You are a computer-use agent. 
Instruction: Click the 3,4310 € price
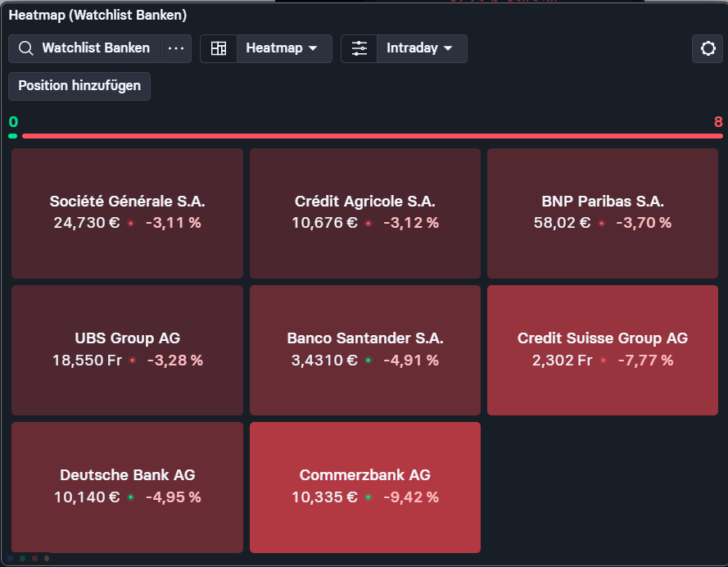[324, 361]
